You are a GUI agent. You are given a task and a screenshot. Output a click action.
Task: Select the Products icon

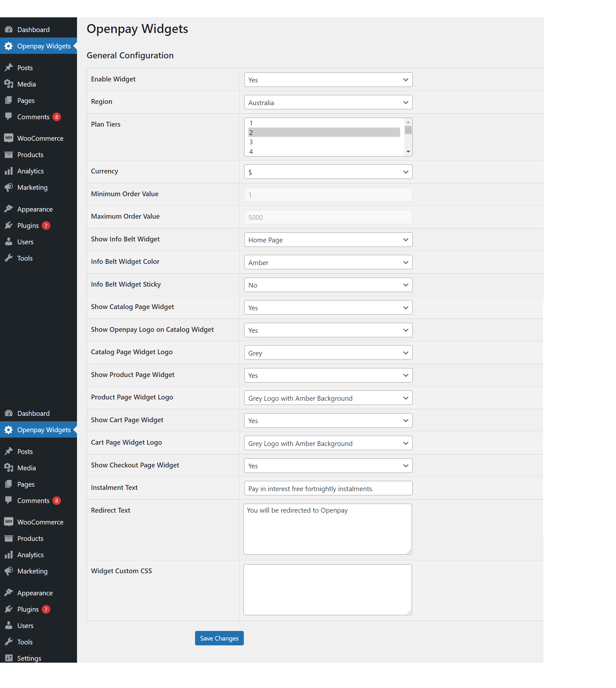click(9, 155)
